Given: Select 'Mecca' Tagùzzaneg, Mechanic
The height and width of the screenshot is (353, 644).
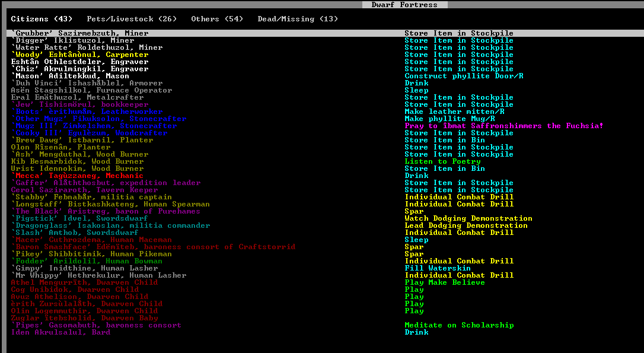Looking at the screenshot, I should (77, 176).
